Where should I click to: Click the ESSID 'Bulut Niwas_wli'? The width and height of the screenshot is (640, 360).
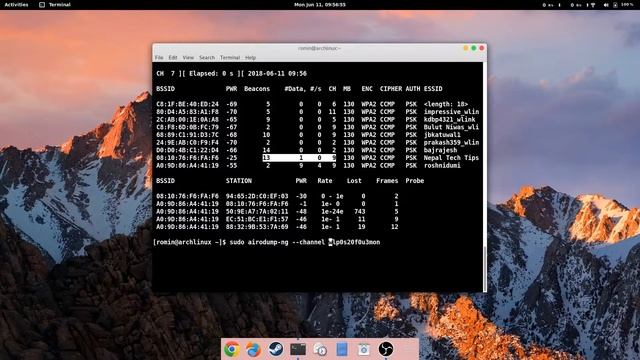click(451, 127)
